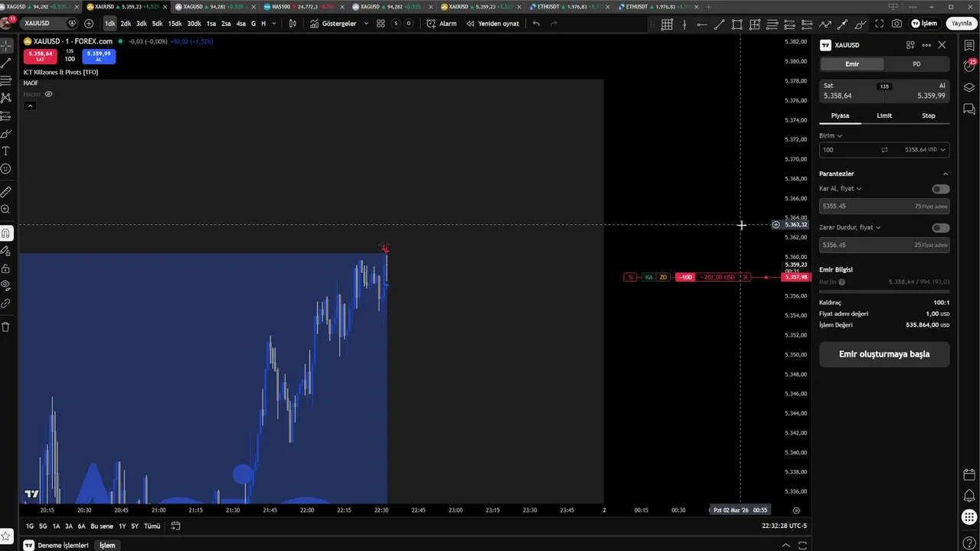Select the 4sa timeframe
Viewport: 980px width, 551px height.
click(241, 24)
